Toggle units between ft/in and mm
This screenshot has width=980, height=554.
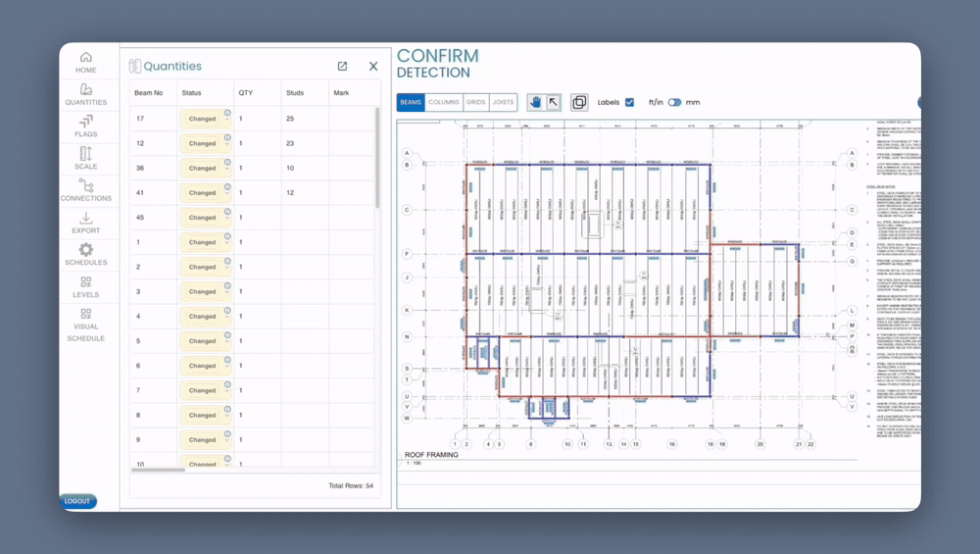point(674,102)
